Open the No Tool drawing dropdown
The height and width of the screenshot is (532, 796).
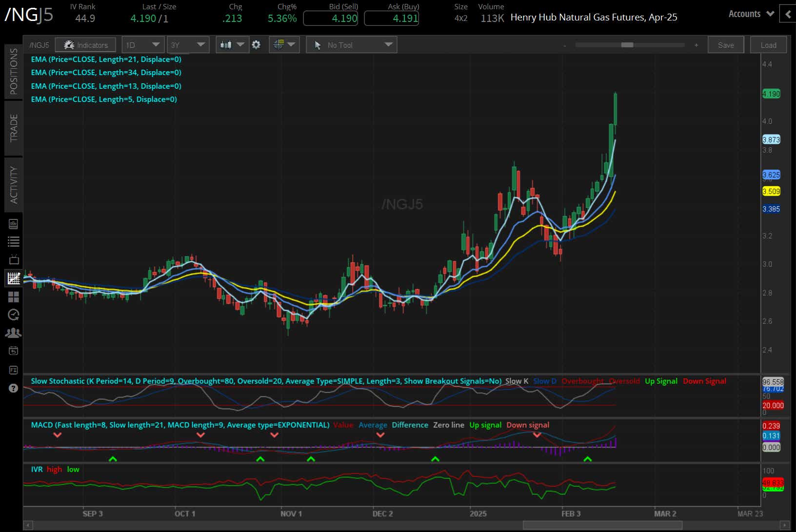tap(351, 44)
